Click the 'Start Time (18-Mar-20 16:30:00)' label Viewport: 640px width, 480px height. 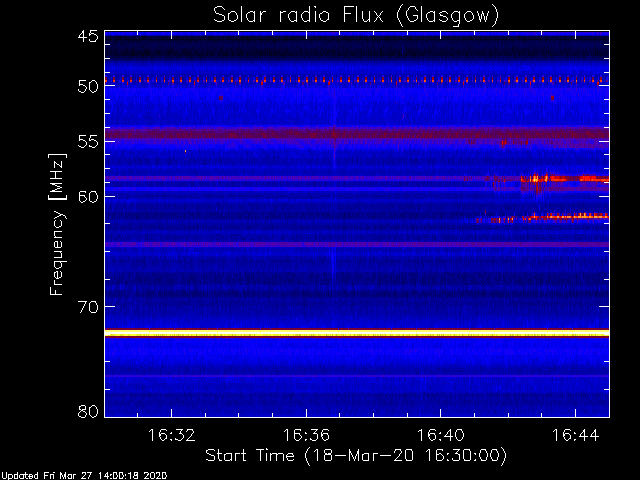[356, 456]
